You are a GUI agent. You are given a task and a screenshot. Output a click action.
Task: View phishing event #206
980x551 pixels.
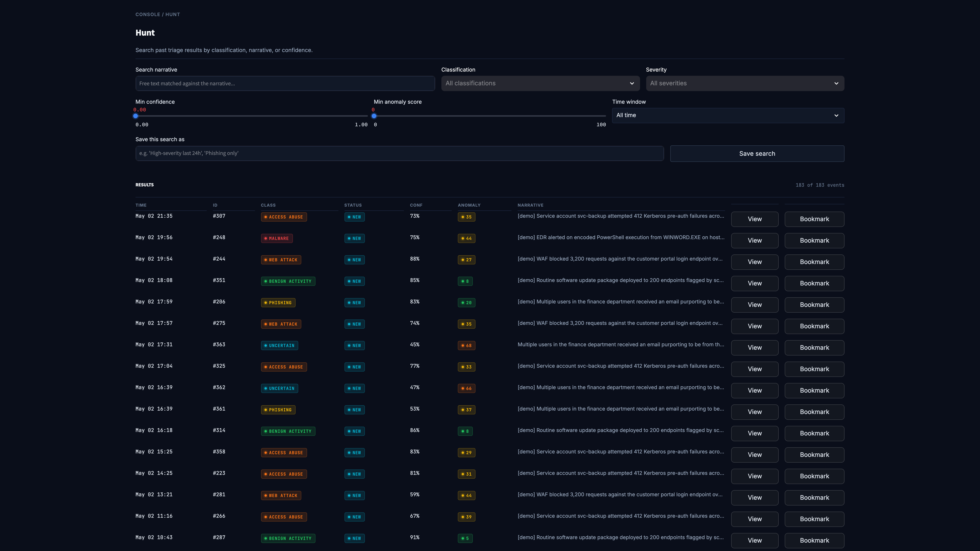tap(755, 305)
